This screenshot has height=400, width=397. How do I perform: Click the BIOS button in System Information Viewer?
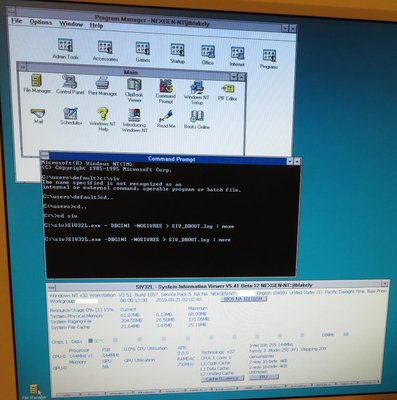(x=244, y=299)
